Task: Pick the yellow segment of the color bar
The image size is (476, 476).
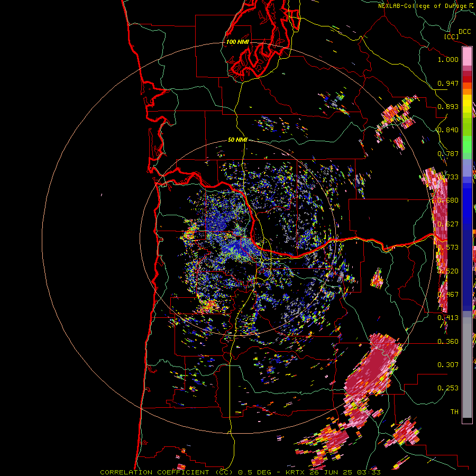Action: tap(467, 104)
